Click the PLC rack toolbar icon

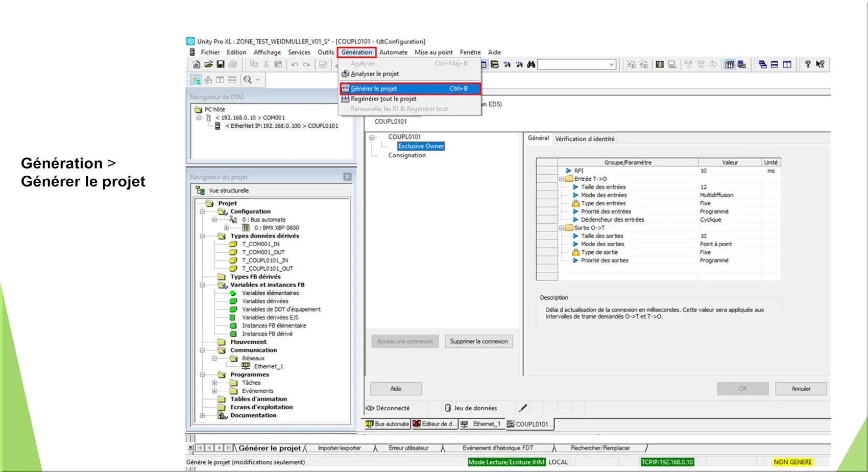660,64
